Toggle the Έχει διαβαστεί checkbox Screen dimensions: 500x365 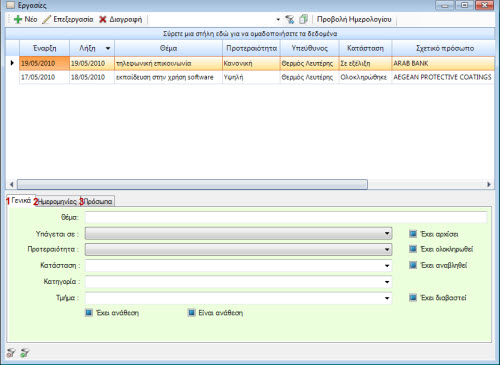click(413, 297)
